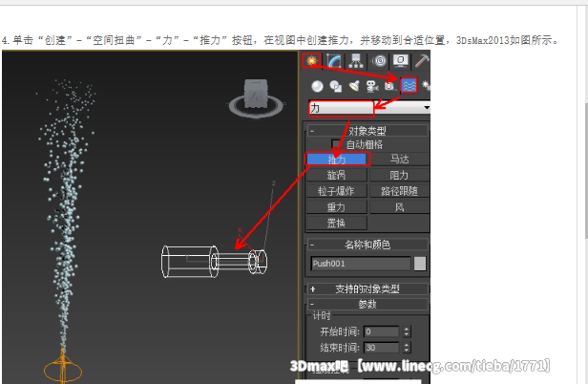
Task: Open the 力 category dropdown
Action: pyautogui.click(x=369, y=108)
